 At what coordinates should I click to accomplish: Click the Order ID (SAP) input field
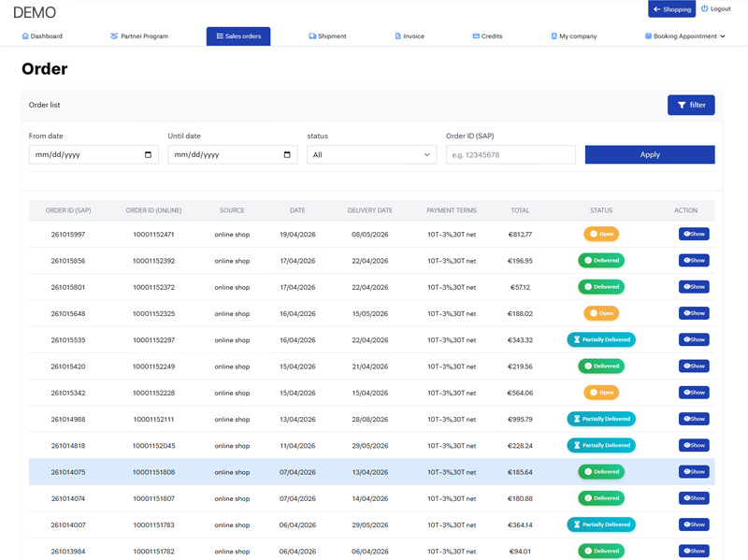(511, 155)
